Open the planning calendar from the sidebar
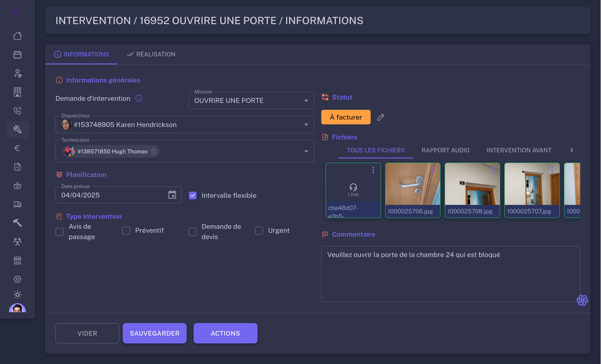 (x=17, y=54)
